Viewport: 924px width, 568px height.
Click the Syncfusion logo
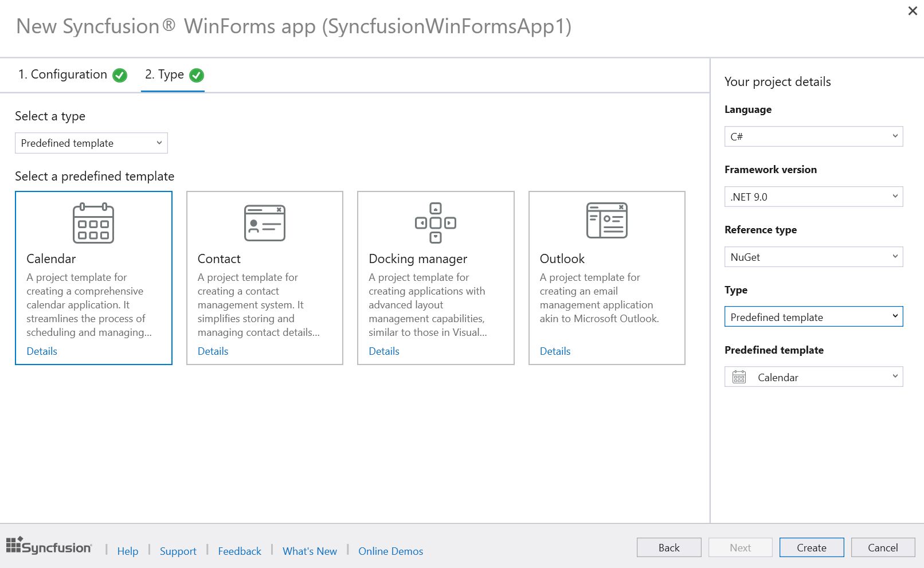(49, 546)
